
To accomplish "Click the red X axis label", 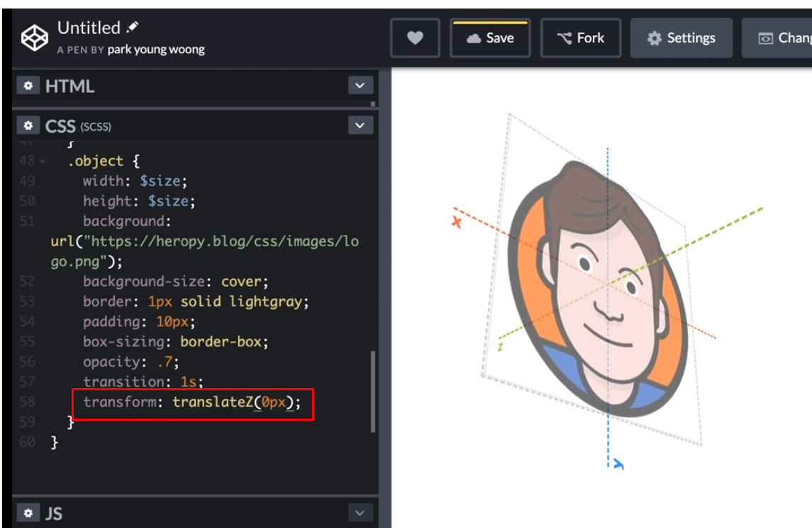I will click(x=456, y=222).
